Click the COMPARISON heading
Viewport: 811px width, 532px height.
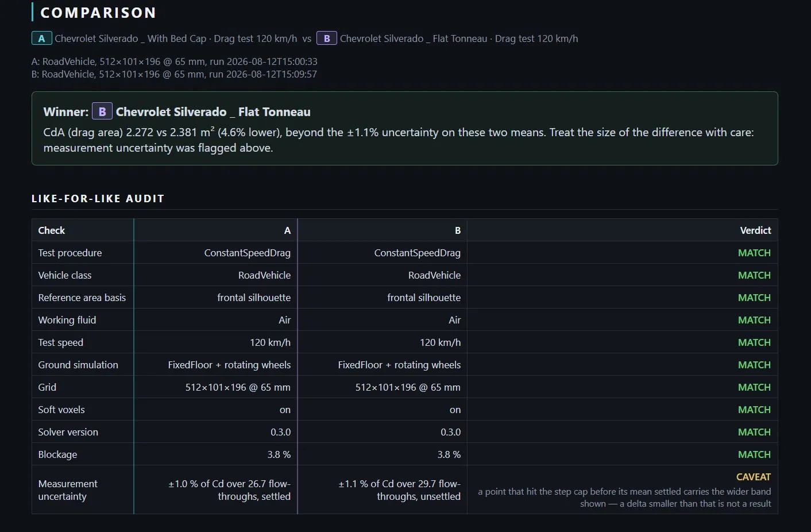(x=98, y=13)
